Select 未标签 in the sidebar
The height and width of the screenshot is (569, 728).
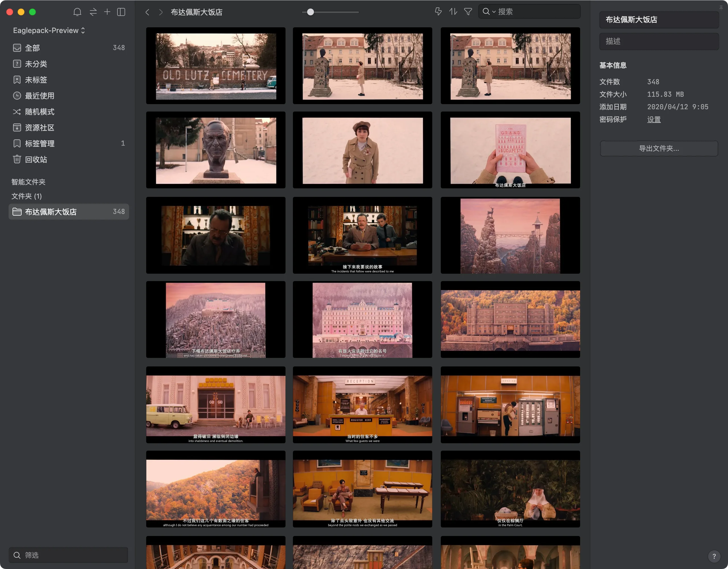tap(69, 80)
